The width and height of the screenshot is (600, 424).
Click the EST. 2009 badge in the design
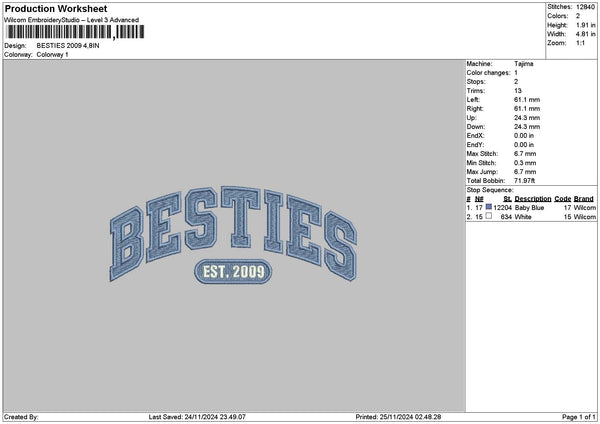tap(233, 272)
